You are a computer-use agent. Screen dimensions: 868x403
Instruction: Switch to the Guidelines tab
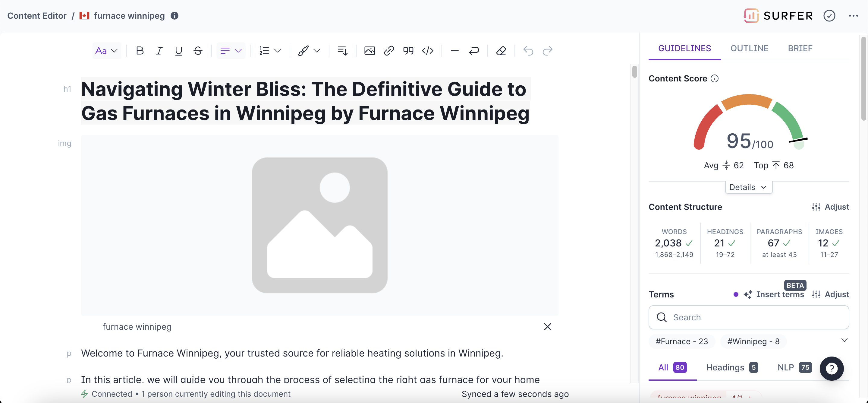(684, 49)
